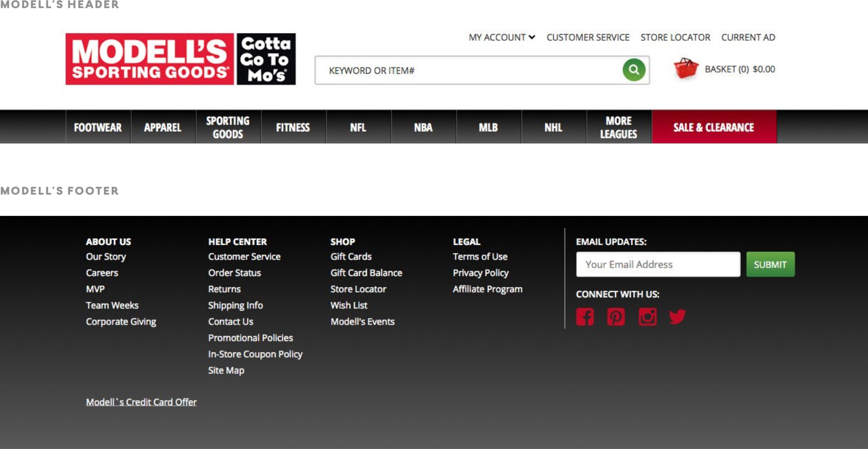Viewport: 868px width, 449px height.
Task: Open the Site Map link
Action: click(226, 371)
